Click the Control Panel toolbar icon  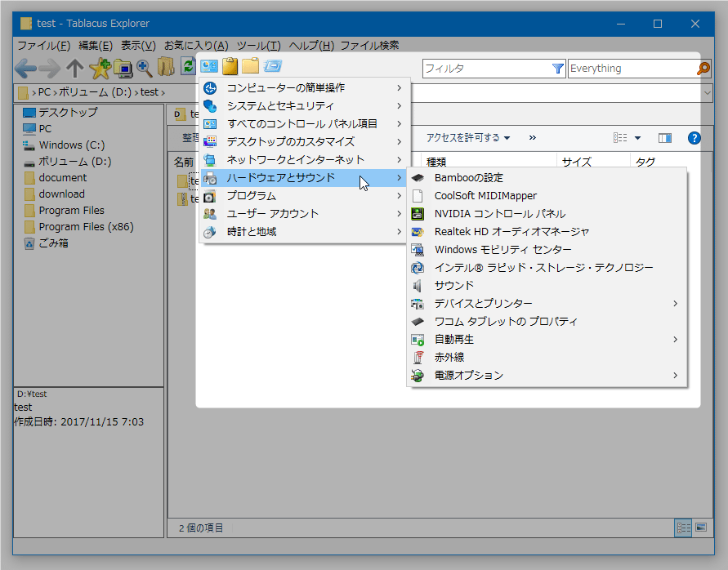(x=209, y=66)
